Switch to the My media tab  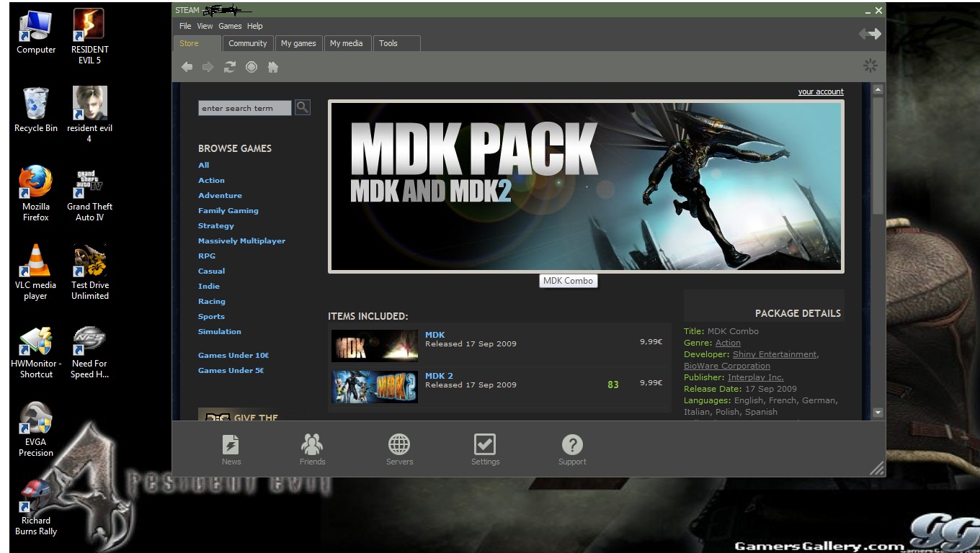pyautogui.click(x=347, y=43)
